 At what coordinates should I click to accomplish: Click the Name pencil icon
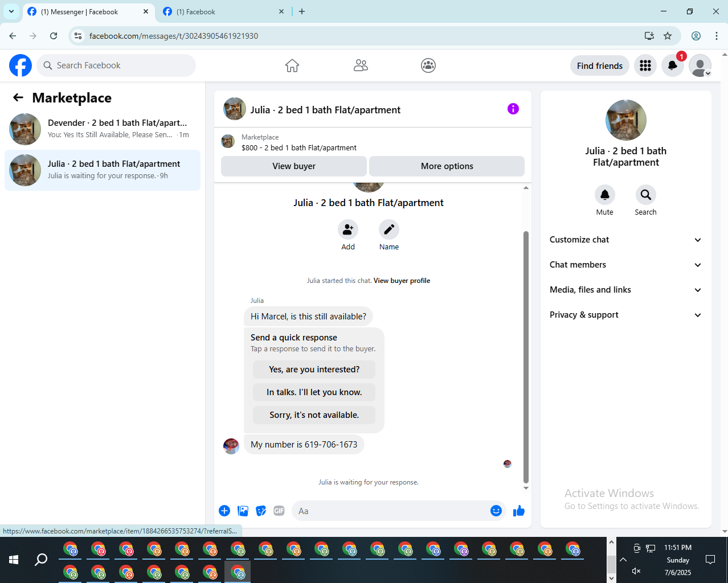[x=389, y=229]
